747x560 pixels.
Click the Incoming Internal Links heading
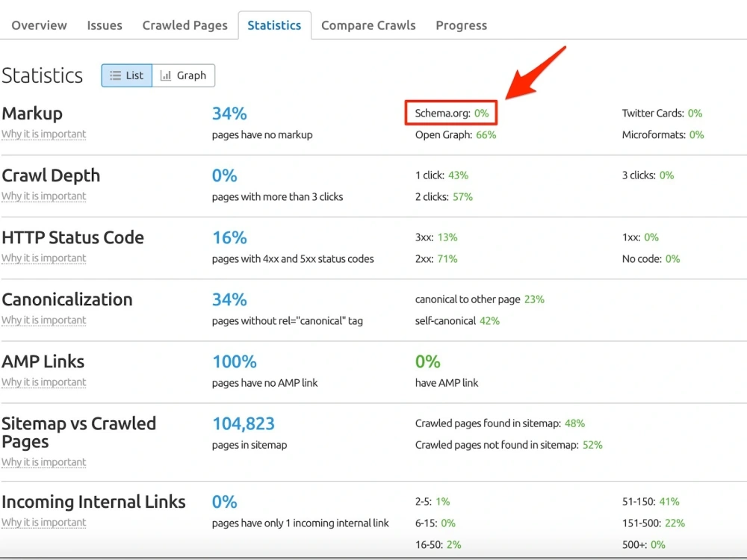93,502
